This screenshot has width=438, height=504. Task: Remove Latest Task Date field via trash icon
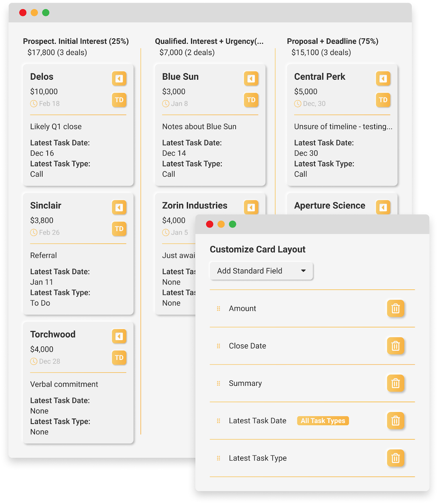pyautogui.click(x=395, y=421)
